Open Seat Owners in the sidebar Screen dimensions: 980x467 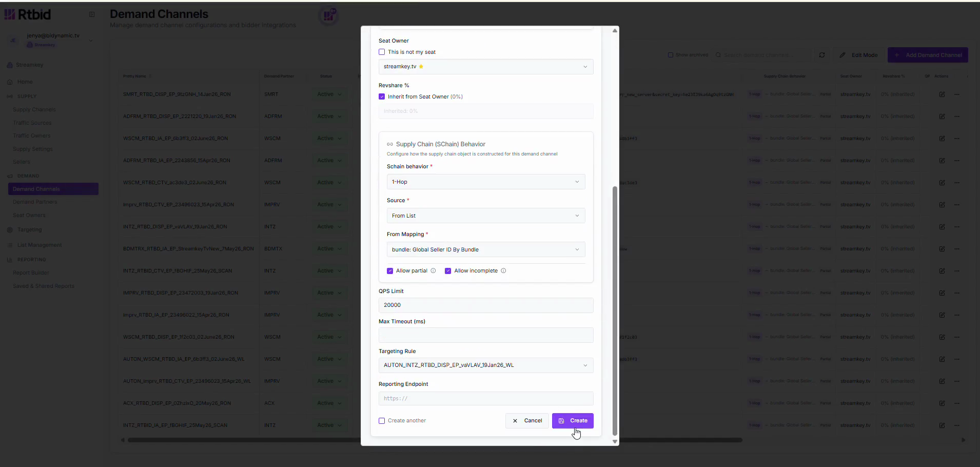(29, 216)
